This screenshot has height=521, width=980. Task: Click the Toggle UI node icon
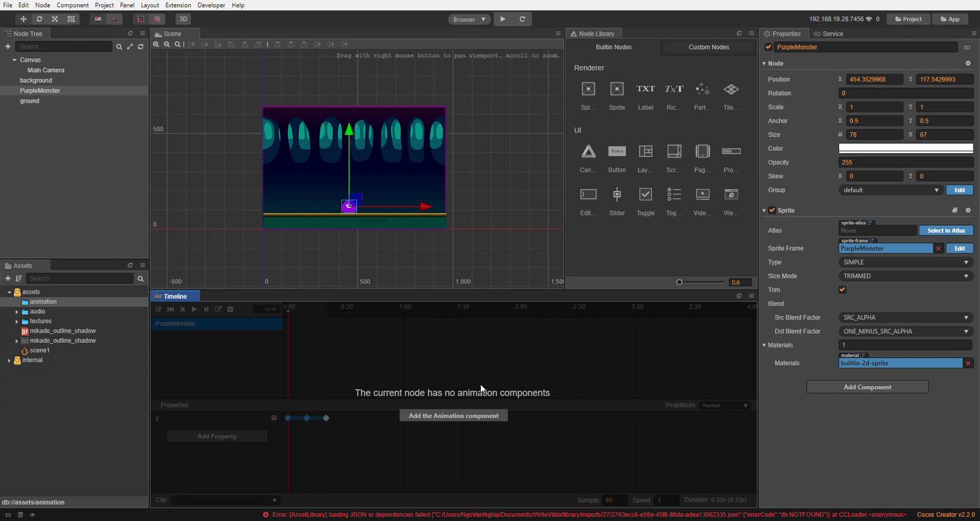pyautogui.click(x=645, y=194)
